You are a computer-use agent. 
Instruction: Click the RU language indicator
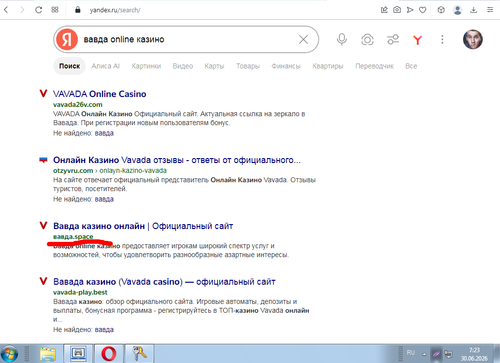pos(411,353)
